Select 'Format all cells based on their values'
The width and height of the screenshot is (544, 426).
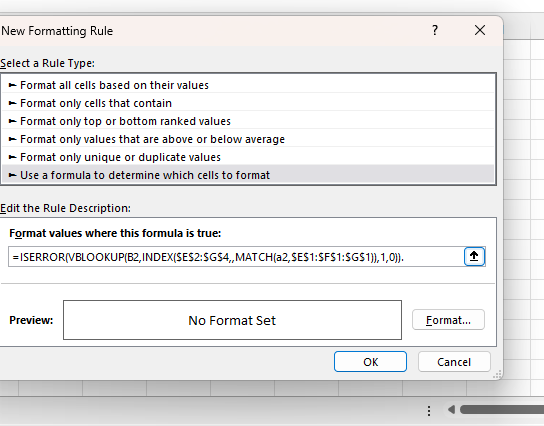(248, 85)
